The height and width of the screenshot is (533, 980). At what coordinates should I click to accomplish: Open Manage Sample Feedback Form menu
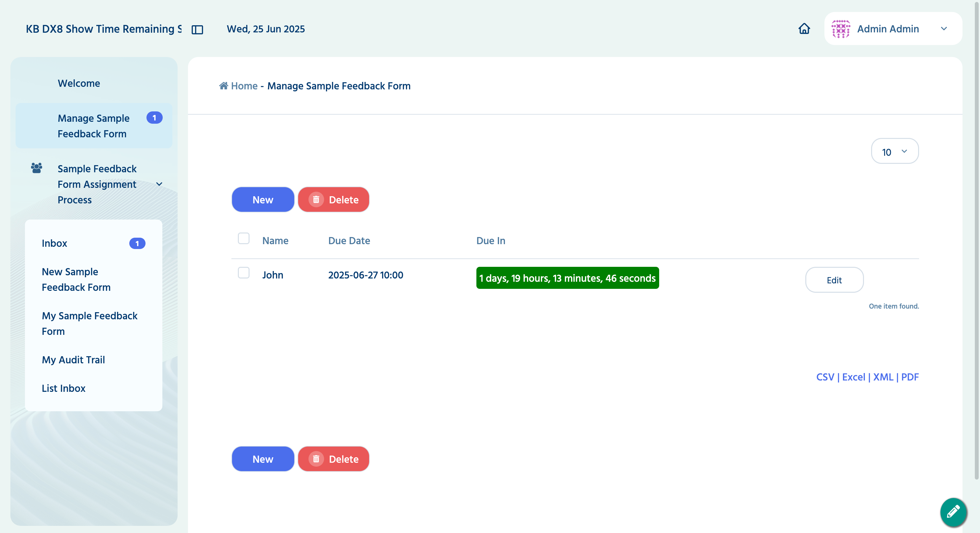point(94,126)
